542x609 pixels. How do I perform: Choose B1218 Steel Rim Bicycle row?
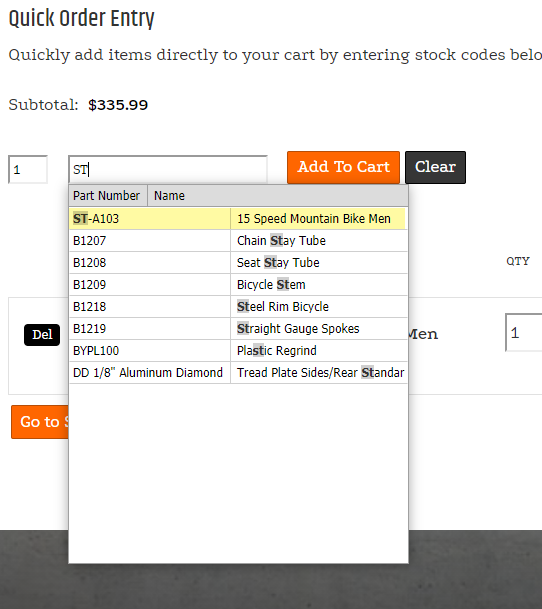point(238,307)
